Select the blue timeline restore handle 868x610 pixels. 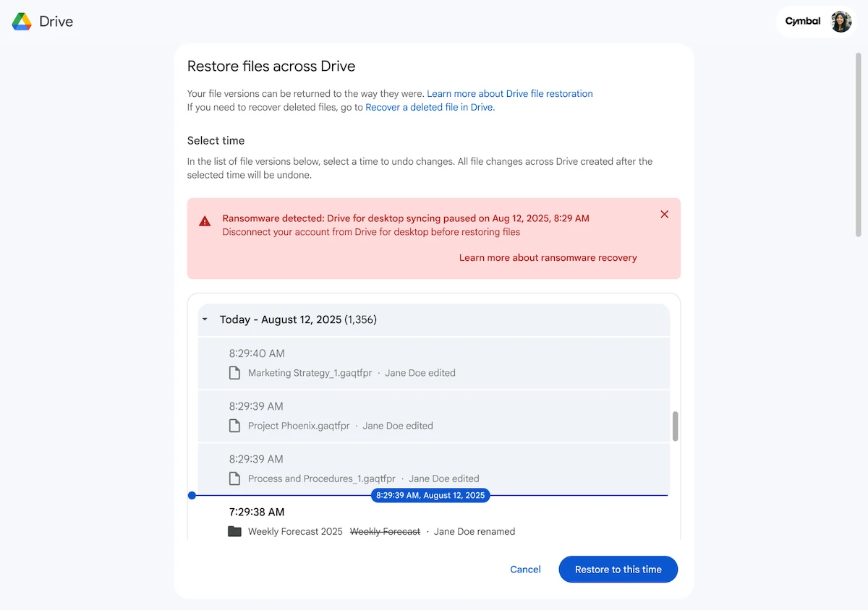coord(192,495)
